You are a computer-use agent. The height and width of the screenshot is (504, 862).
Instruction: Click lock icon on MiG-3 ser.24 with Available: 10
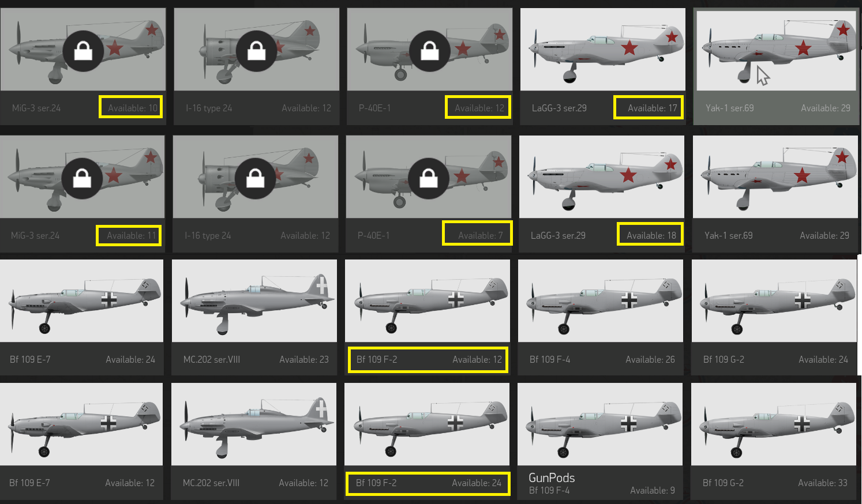pyautogui.click(x=84, y=51)
